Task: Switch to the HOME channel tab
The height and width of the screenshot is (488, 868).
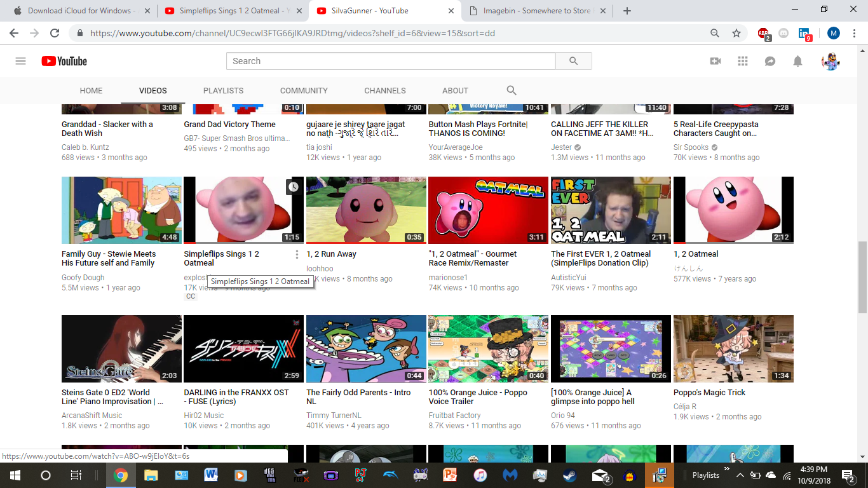Action: [91, 90]
